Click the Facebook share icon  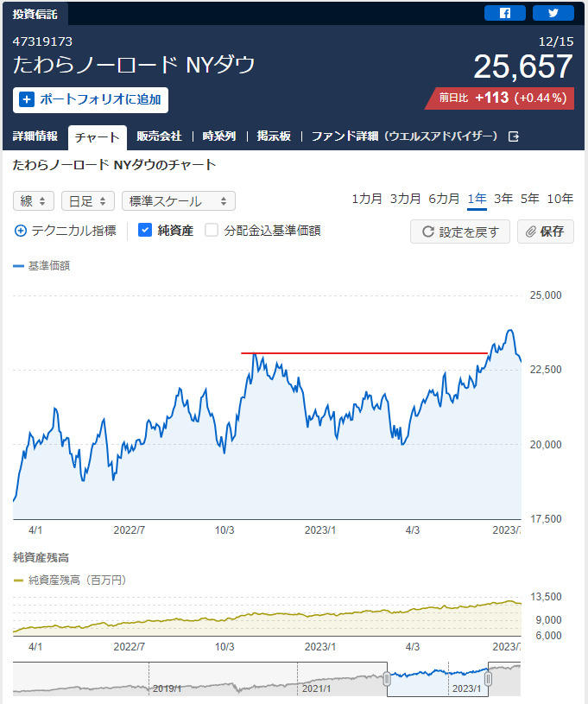505,13
